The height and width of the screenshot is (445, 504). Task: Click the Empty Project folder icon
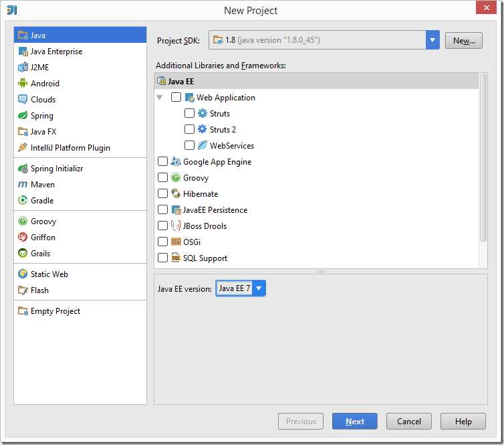23,310
